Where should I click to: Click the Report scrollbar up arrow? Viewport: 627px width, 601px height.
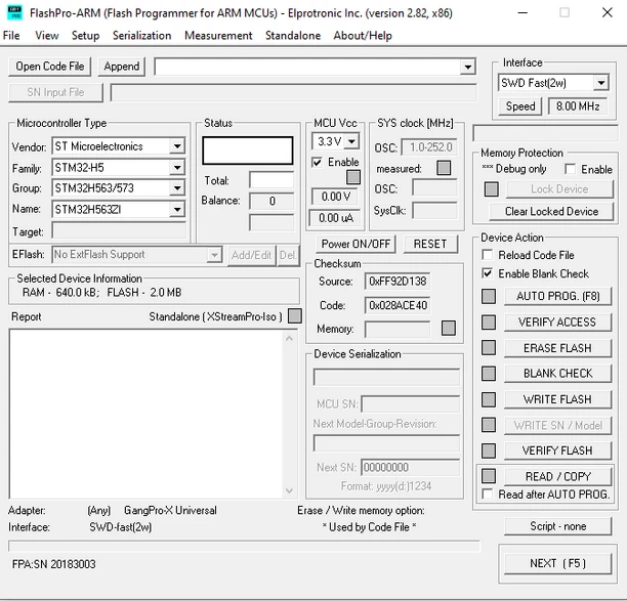click(x=290, y=338)
